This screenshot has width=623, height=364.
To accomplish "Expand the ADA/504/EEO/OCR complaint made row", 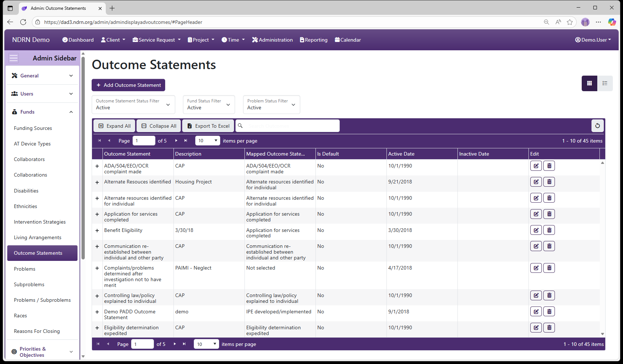I will [97, 166].
